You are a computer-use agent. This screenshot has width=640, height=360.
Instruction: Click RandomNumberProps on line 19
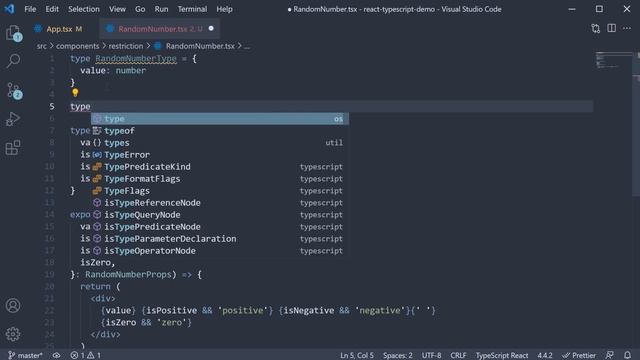128,274
